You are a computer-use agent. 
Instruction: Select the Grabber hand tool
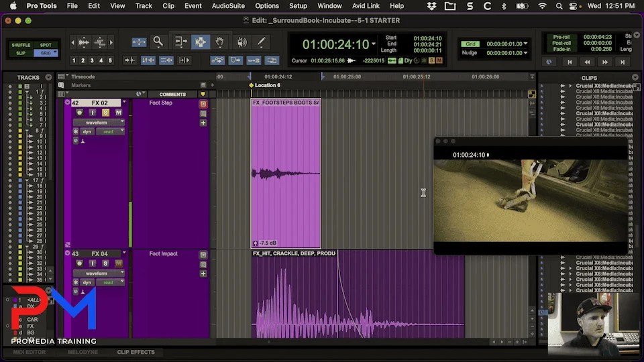pyautogui.click(x=220, y=42)
